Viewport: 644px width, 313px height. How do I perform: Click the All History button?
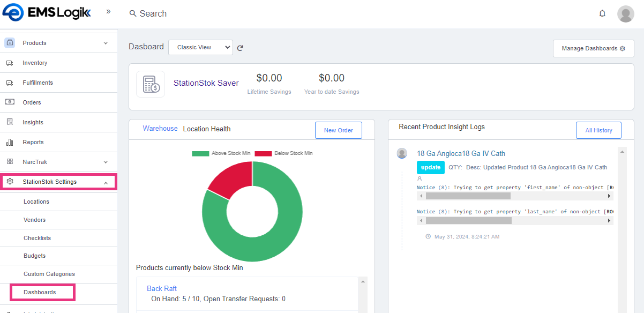click(x=598, y=130)
